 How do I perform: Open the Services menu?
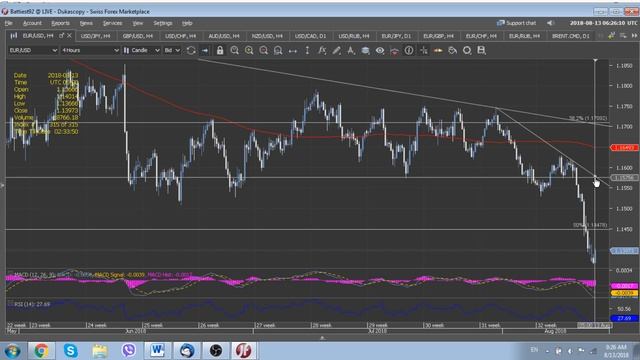(x=112, y=23)
